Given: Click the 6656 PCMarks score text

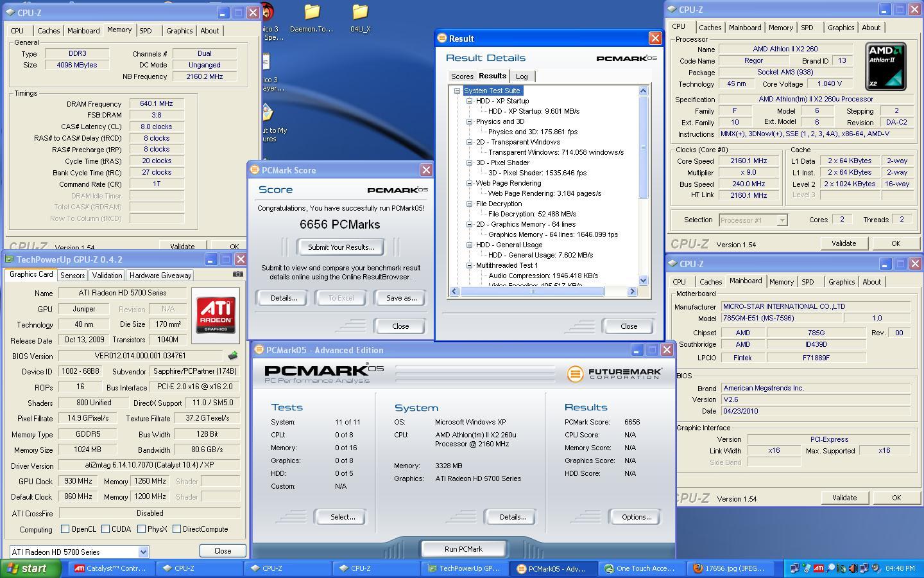Looking at the screenshot, I should 339,225.
